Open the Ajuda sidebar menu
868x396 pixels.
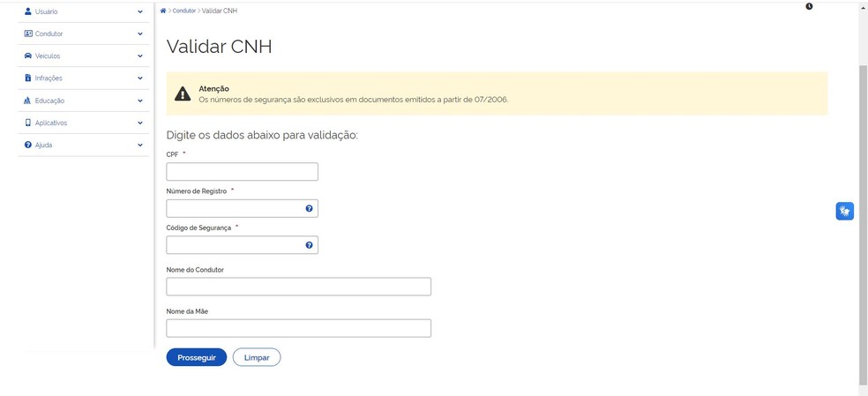click(84, 146)
